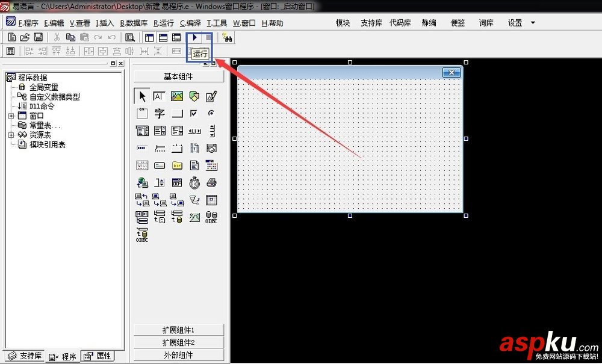
Task: Select the button component icon
Action: pyautogui.click(x=177, y=114)
